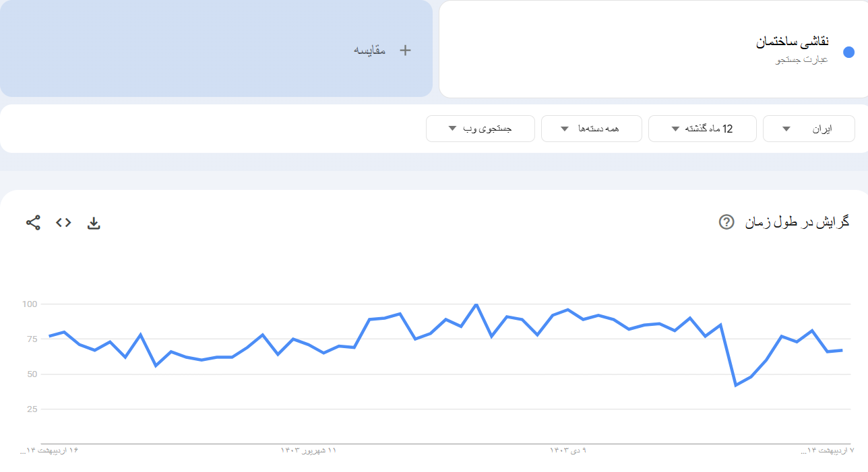
Task: Click the share icon above the chart
Action: (x=32, y=222)
